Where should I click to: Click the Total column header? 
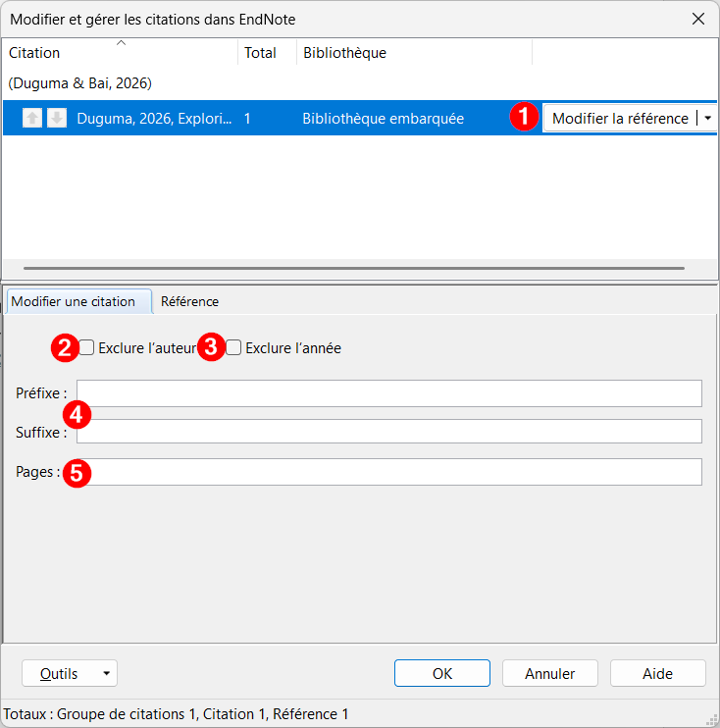267,52
